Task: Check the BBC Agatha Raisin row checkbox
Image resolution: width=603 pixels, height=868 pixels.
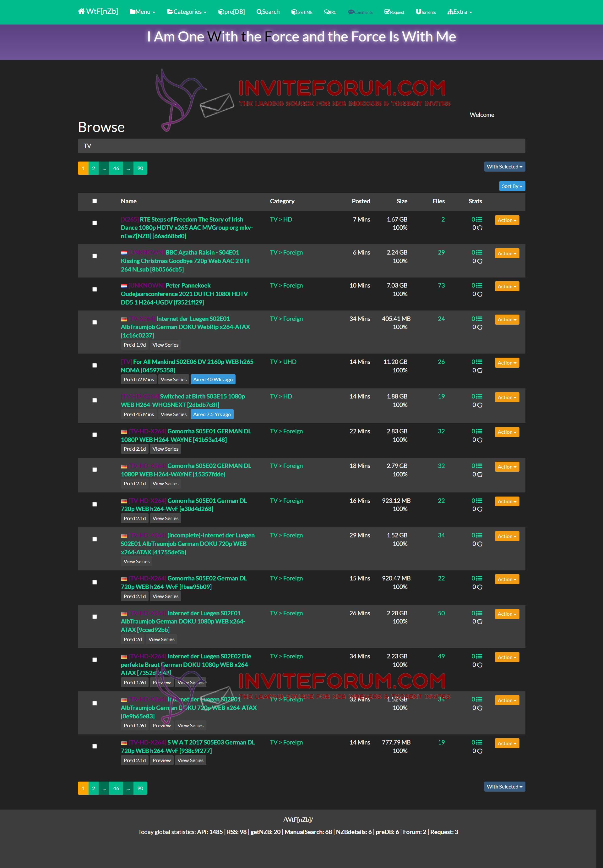Action: point(95,256)
